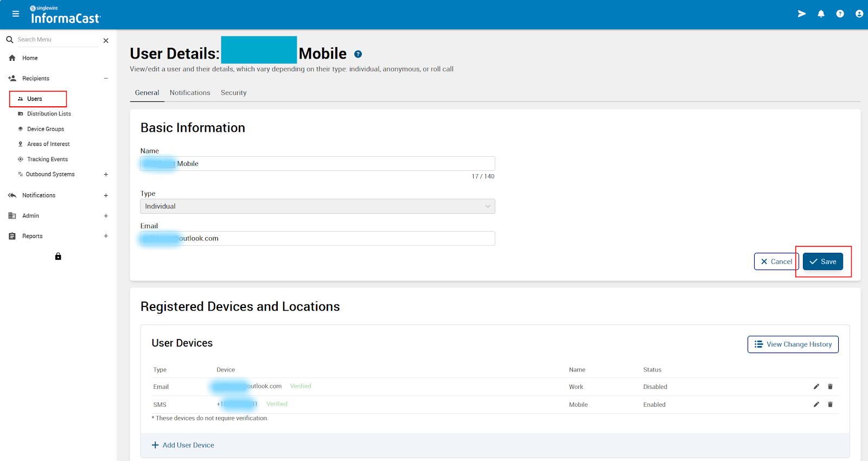
Task: Click the Tracking Events target icon
Action: [21, 159]
